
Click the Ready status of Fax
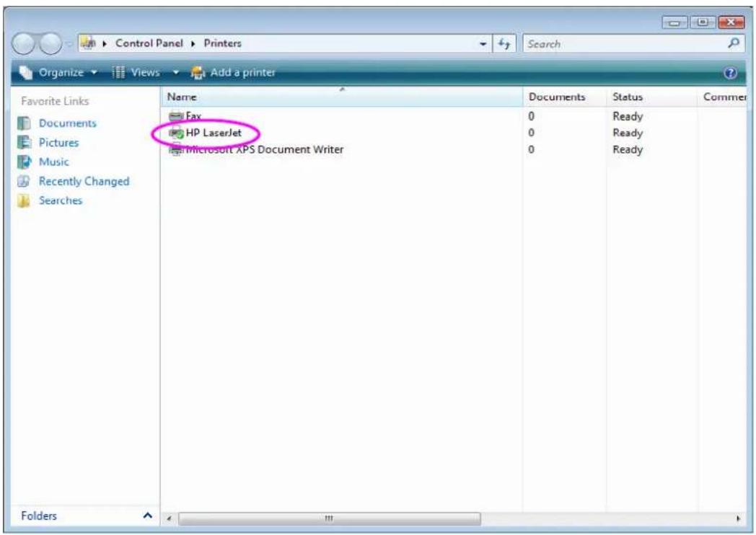pos(628,116)
